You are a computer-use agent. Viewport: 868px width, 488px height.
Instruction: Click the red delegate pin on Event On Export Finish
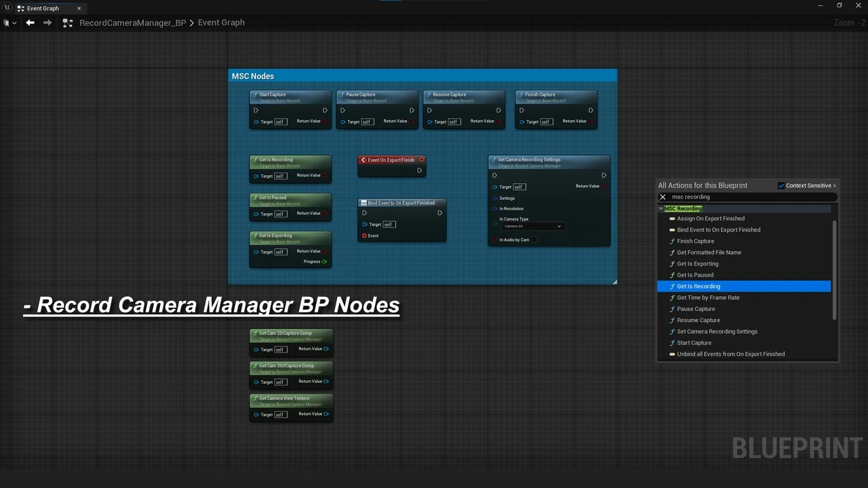point(422,160)
